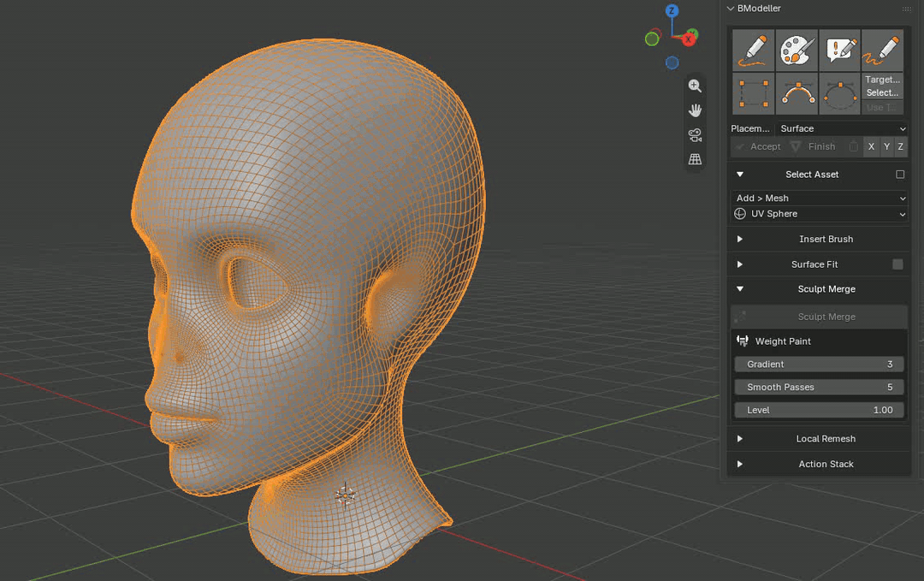Open the UV Sphere dropdown
Viewport: 924px width, 581px height.
click(819, 214)
